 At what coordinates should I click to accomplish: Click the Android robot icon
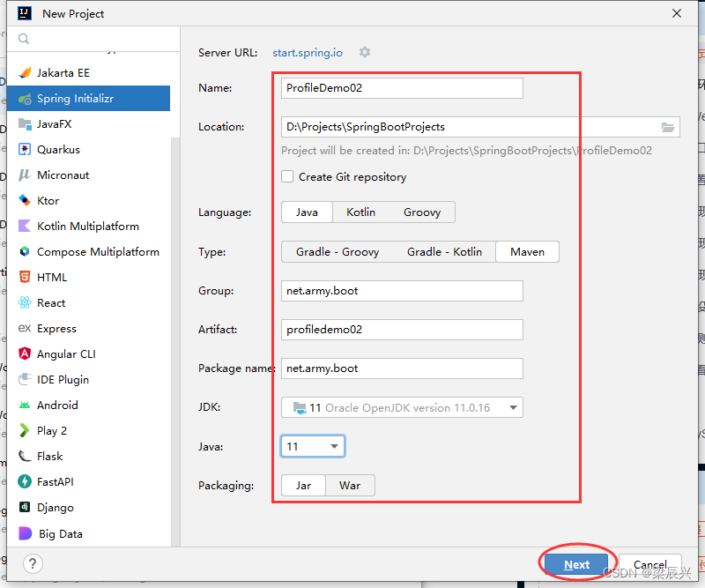point(26,405)
